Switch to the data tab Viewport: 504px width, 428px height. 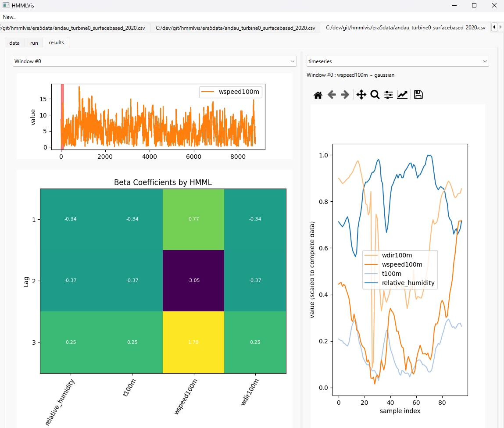[x=14, y=43]
